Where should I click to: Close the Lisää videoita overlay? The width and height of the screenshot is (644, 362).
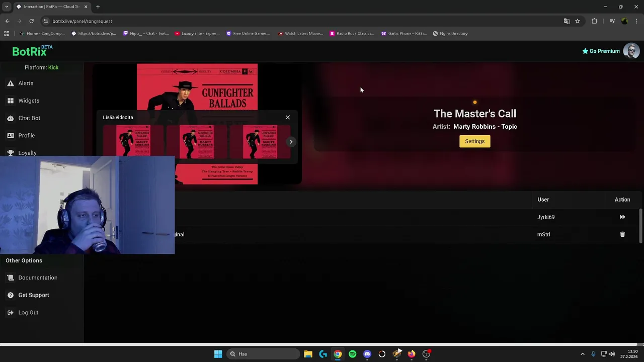[x=288, y=117]
